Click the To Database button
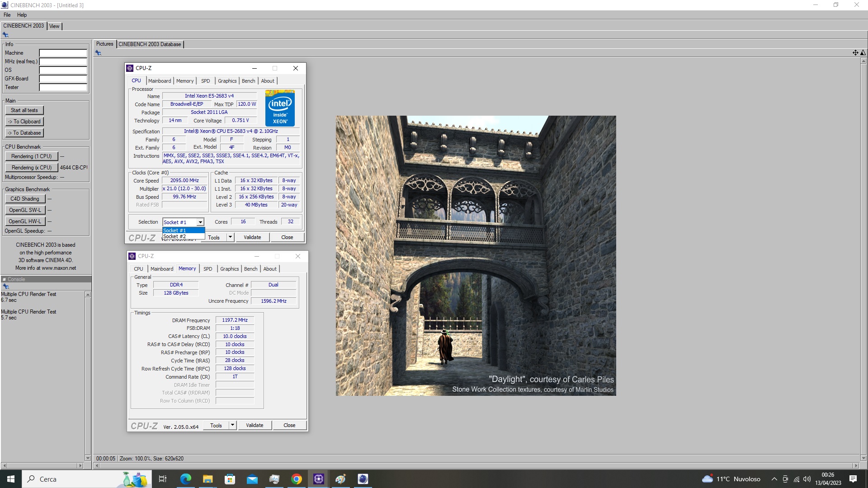 click(24, 133)
